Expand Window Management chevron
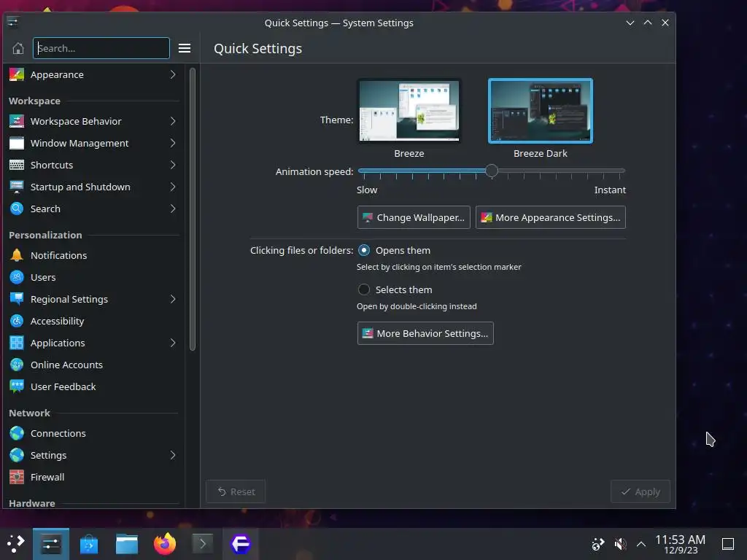The width and height of the screenshot is (747, 560). (173, 144)
